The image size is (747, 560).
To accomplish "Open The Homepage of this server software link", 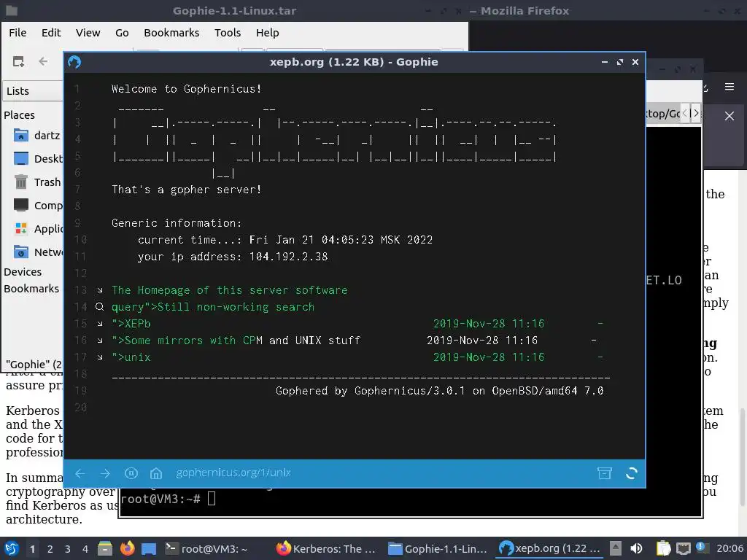I will click(x=229, y=290).
